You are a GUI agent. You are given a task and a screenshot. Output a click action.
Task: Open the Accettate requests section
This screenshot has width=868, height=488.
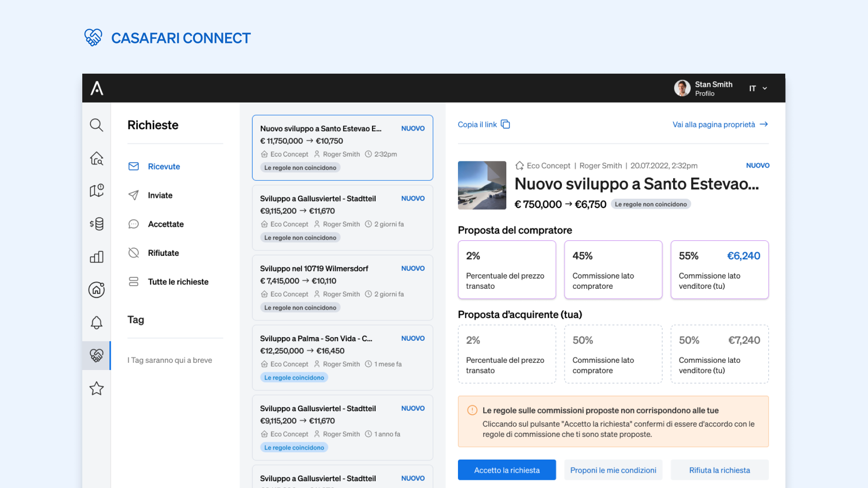pos(165,224)
